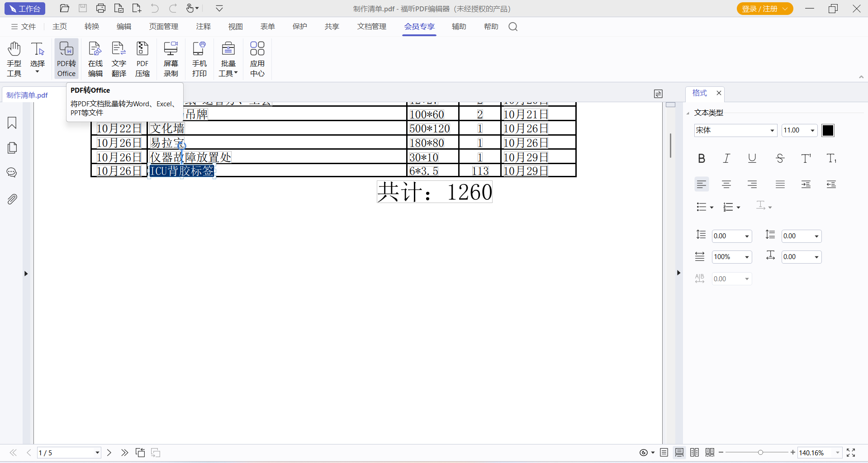Toggle bold text formatting

coord(701,158)
